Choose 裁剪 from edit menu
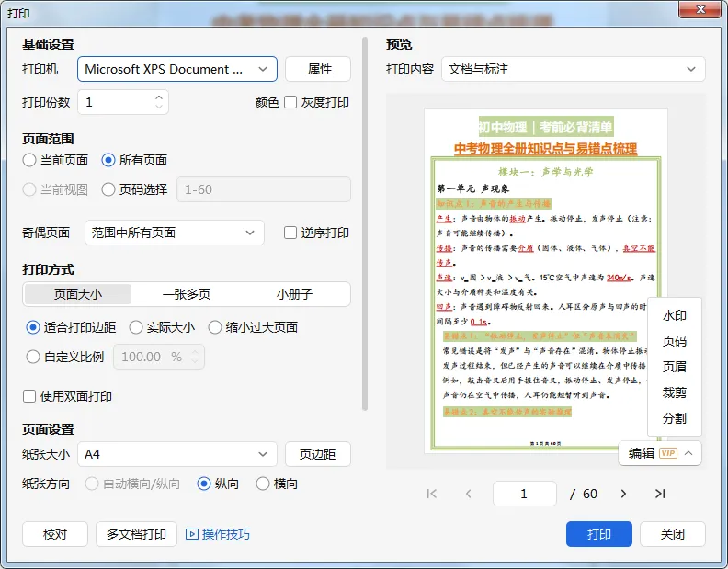 click(674, 393)
